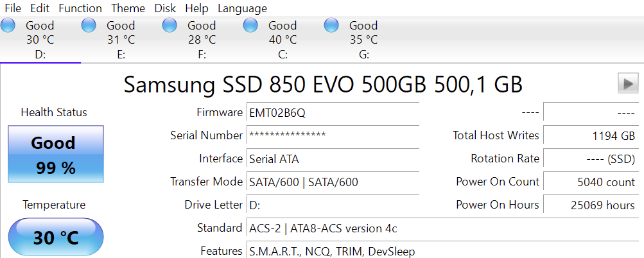This screenshot has height=258, width=644.
Task: Switch to the E: drive tab
Action: [x=121, y=54]
